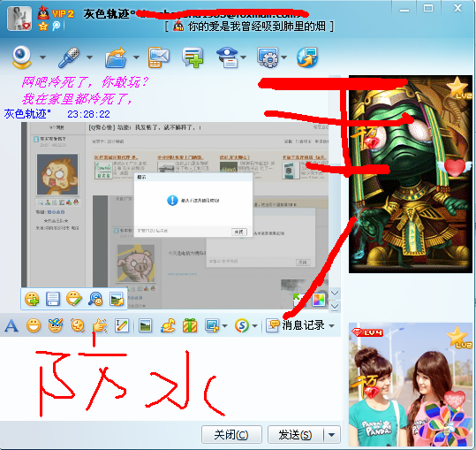Edit the image with the smiley pencil icon
Viewport: 476px width, 450px height.
(74, 299)
